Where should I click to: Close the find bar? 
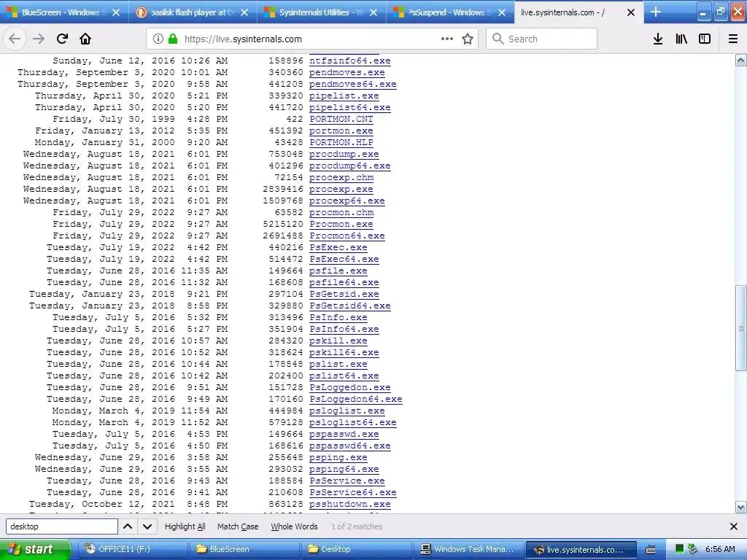click(x=734, y=526)
